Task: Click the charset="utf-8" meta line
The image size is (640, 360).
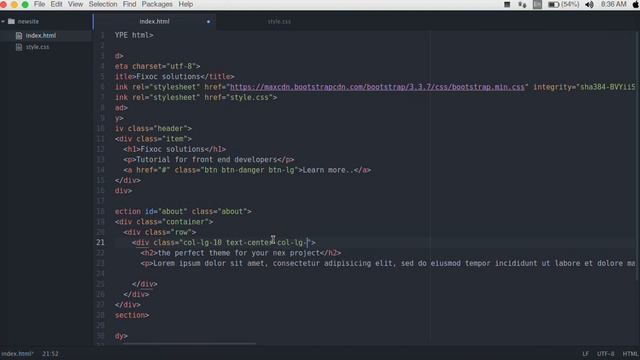Action: coord(158,66)
